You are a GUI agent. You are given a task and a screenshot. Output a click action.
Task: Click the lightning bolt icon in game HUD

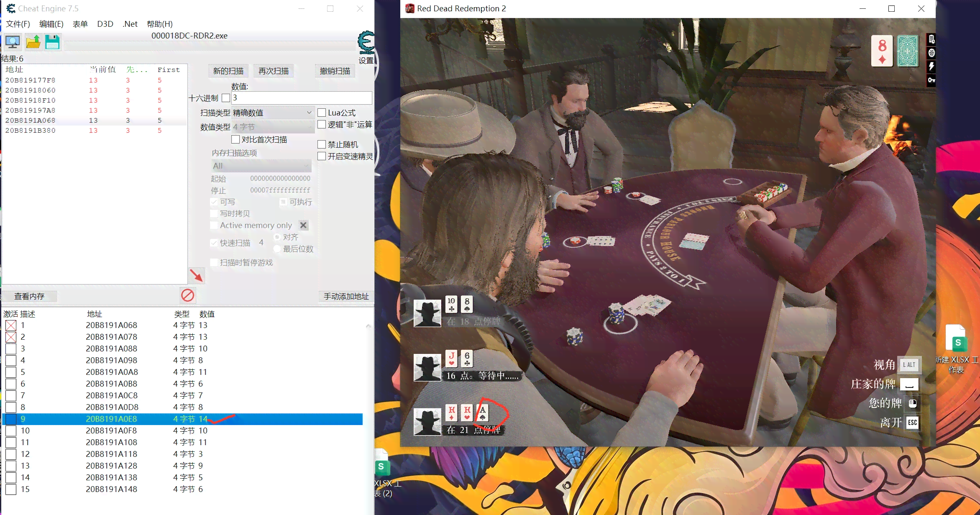coord(931,66)
